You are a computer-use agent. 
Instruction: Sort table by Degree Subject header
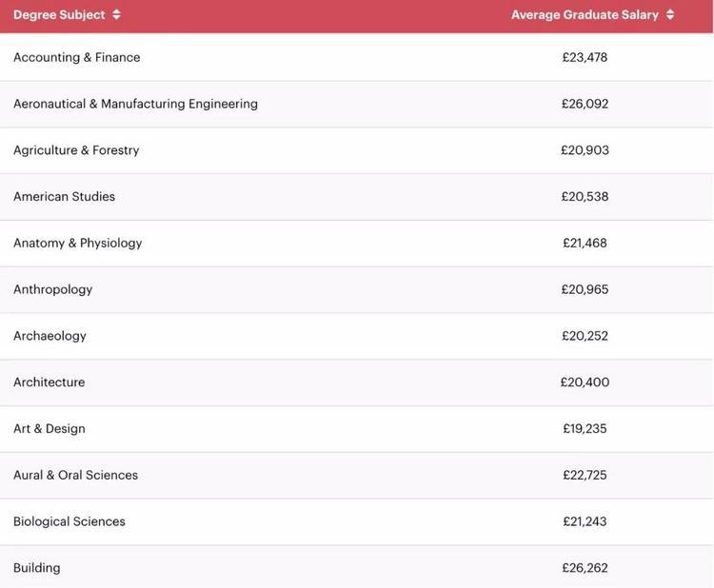coord(59,15)
